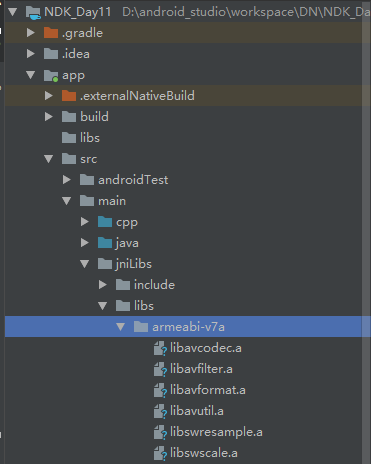Viewport: 371px width, 464px height.
Task: Select the .idea folder name
Action: click(x=76, y=54)
